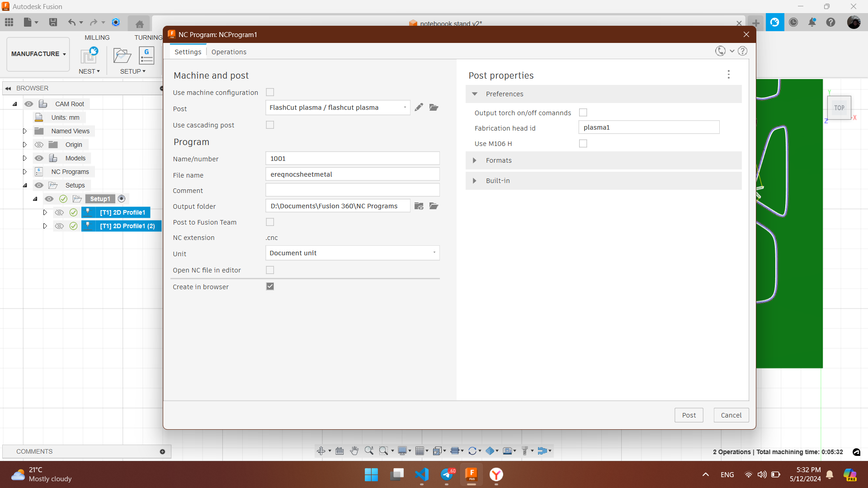Enable Output torch on/off commands checkbox
The image size is (868, 488).
pyautogui.click(x=583, y=113)
